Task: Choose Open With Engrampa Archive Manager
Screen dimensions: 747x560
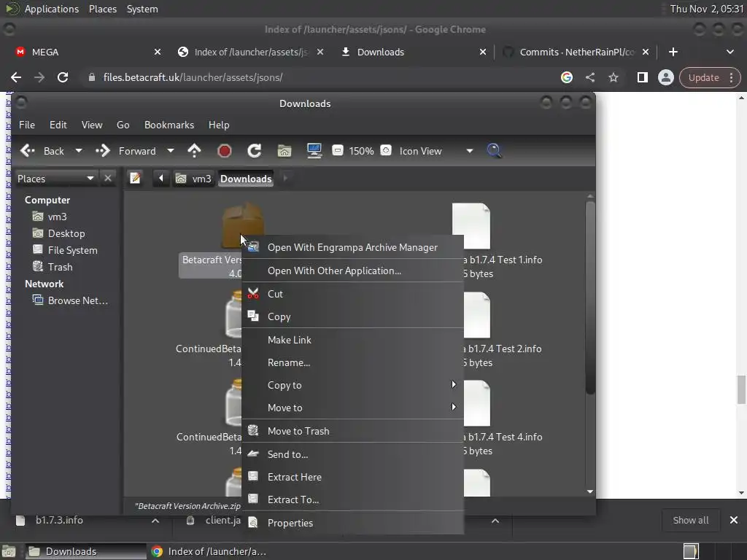Action: pos(352,247)
